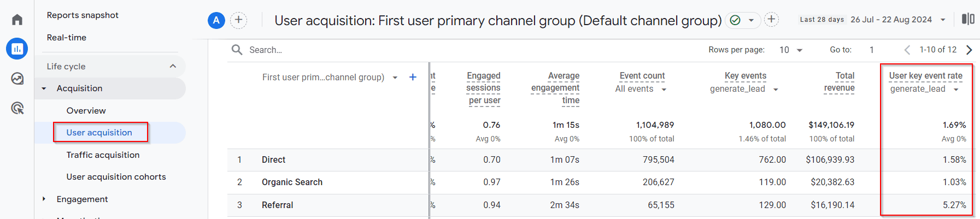Open the Explore icon in sidebar
The image size is (980, 219).
(x=17, y=79)
